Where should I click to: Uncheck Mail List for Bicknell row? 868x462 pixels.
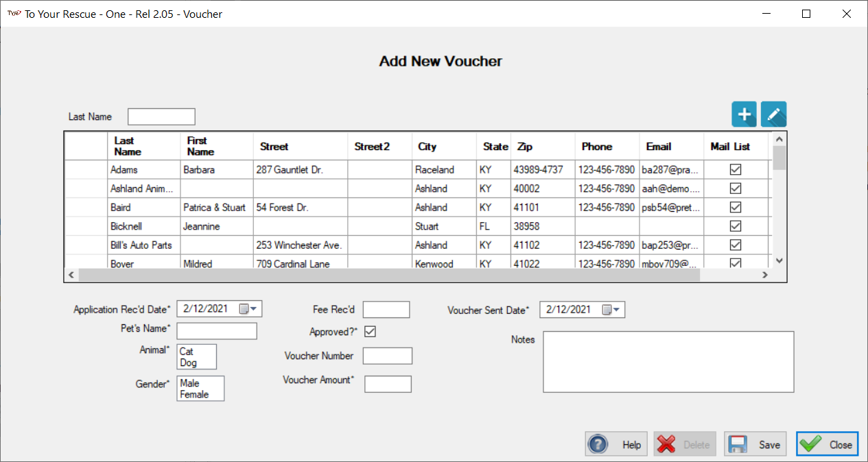point(736,226)
